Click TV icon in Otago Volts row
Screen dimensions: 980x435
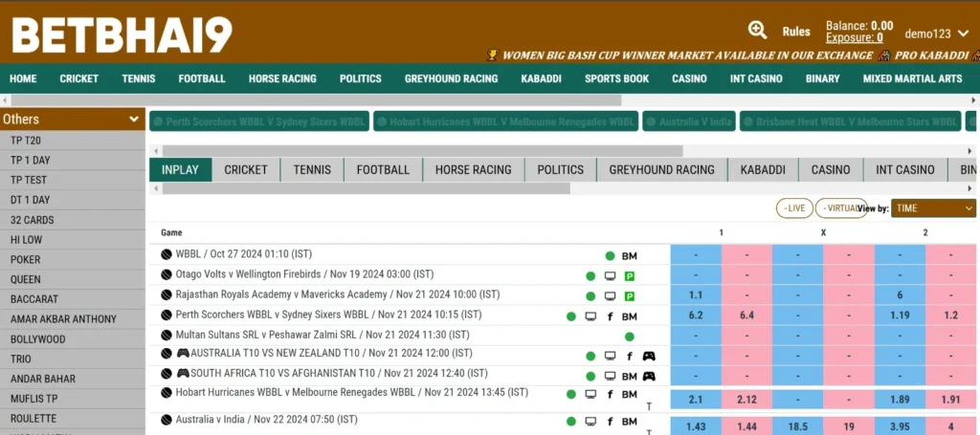[610, 276]
